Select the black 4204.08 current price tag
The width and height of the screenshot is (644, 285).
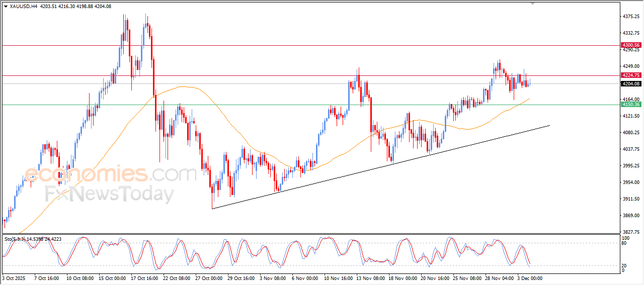click(631, 84)
